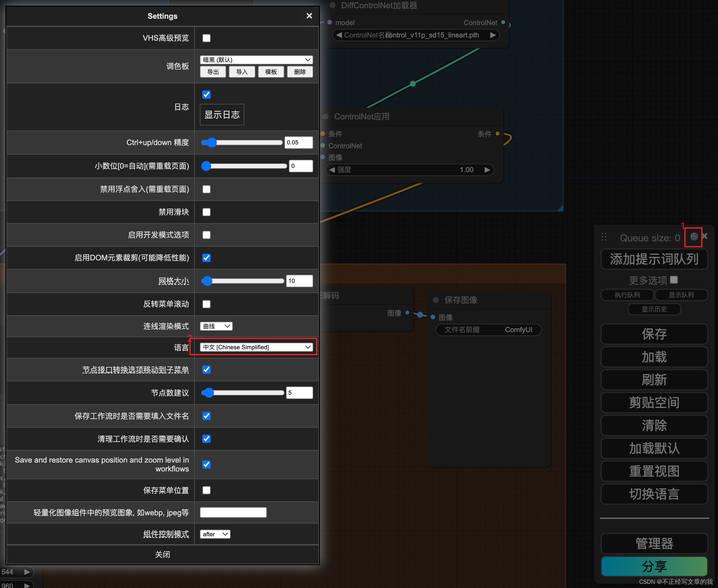Click the green 分享 share button
718x588 pixels.
pyautogui.click(x=654, y=566)
